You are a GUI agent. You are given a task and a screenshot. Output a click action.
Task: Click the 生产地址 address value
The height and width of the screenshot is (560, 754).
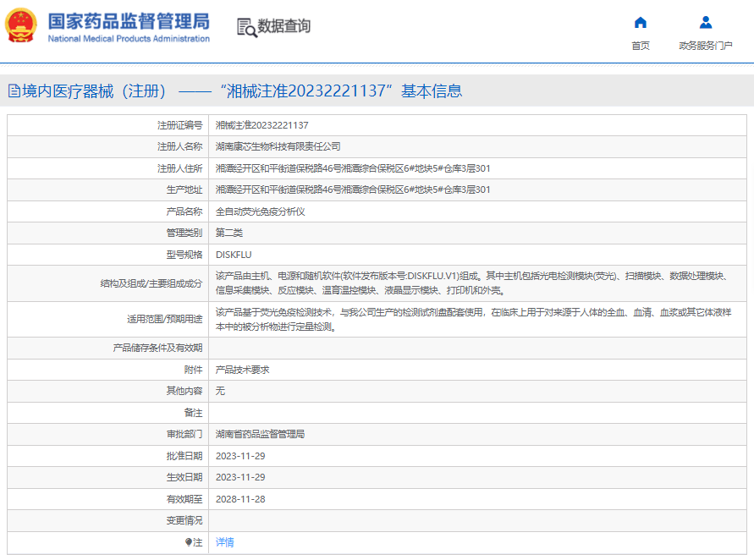(x=353, y=189)
